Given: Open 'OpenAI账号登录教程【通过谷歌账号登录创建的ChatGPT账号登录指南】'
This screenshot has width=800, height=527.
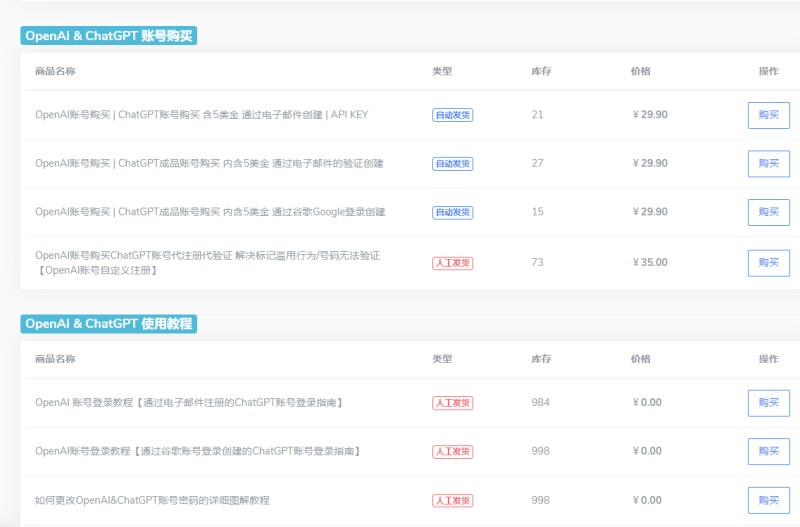Looking at the screenshot, I should (x=198, y=451).
